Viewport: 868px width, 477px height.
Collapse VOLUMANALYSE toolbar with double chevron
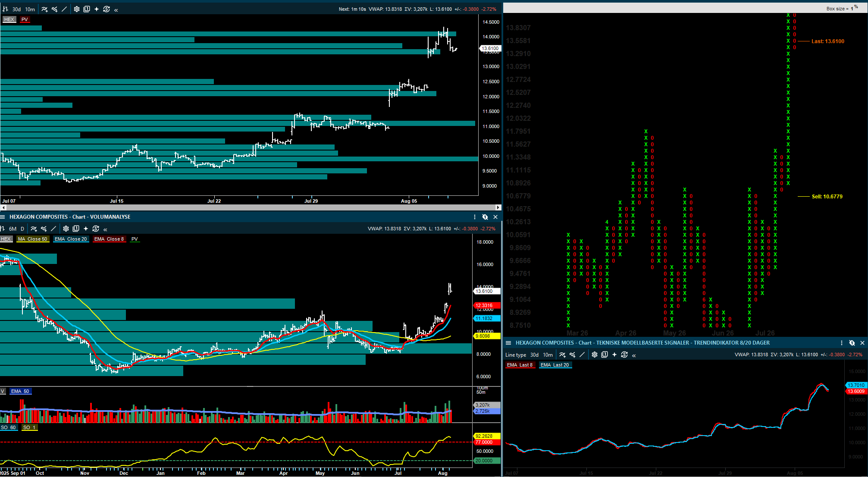click(x=105, y=229)
